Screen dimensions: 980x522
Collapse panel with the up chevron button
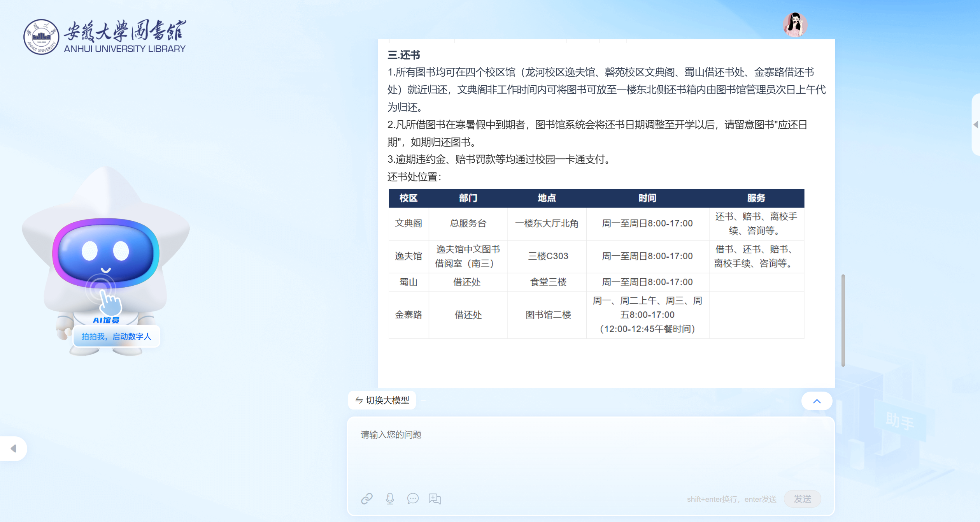click(817, 401)
